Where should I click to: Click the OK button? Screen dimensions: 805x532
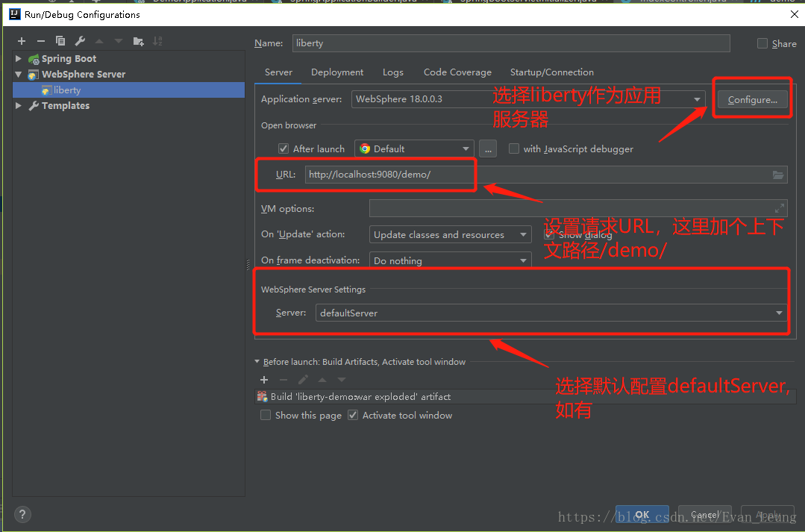point(642,514)
